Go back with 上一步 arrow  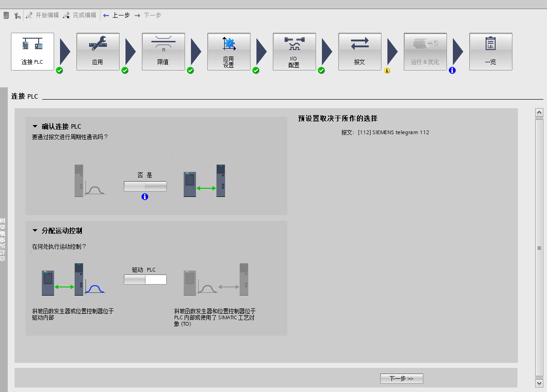click(116, 15)
